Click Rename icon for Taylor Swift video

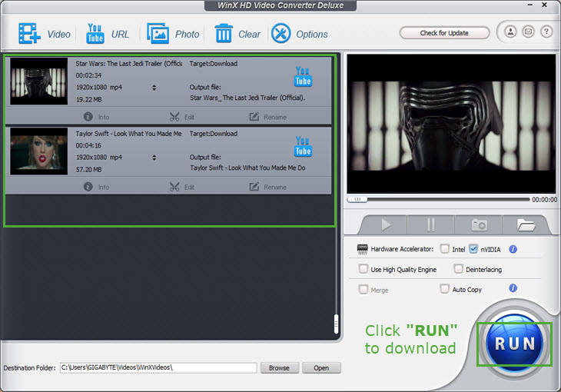[x=254, y=187]
